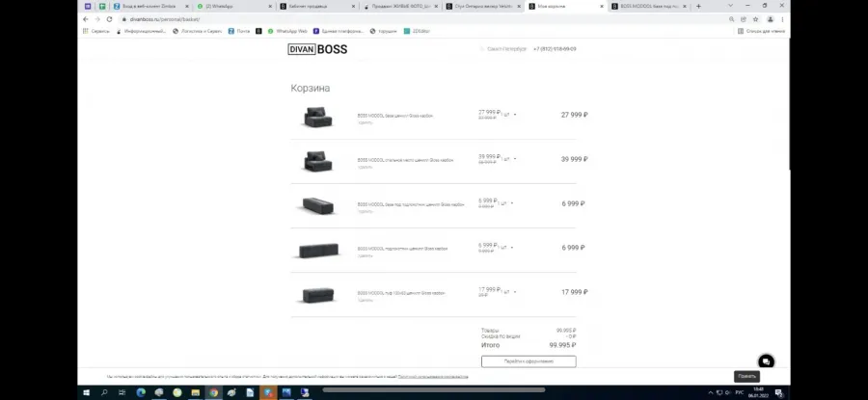
Task: Click the cookie policy link in the banner
Action: point(433,377)
